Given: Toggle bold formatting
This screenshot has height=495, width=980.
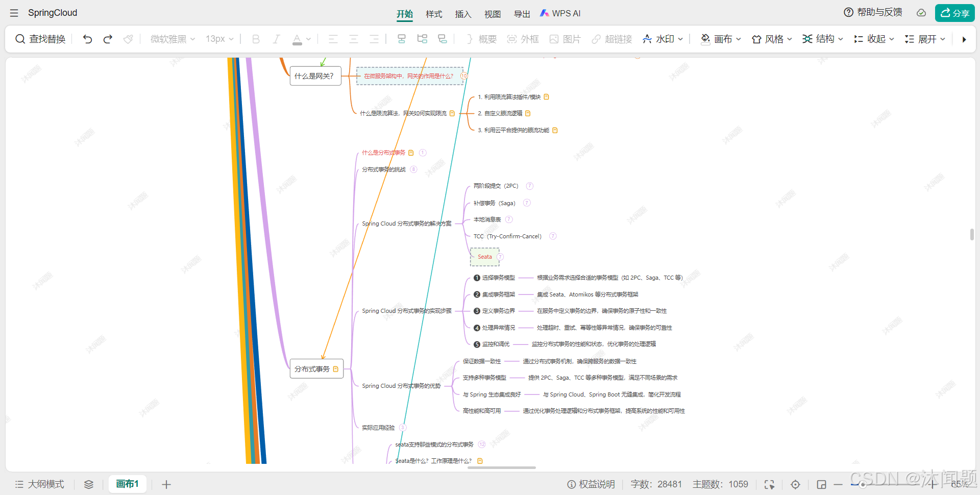Looking at the screenshot, I should 256,39.
